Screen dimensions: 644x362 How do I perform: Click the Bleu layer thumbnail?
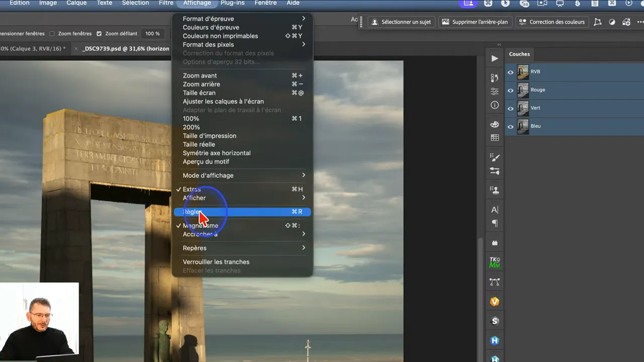[523, 126]
